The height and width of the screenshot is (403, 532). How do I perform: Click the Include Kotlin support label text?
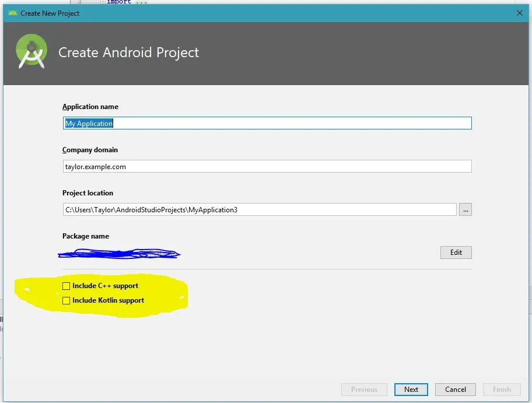[x=108, y=300]
